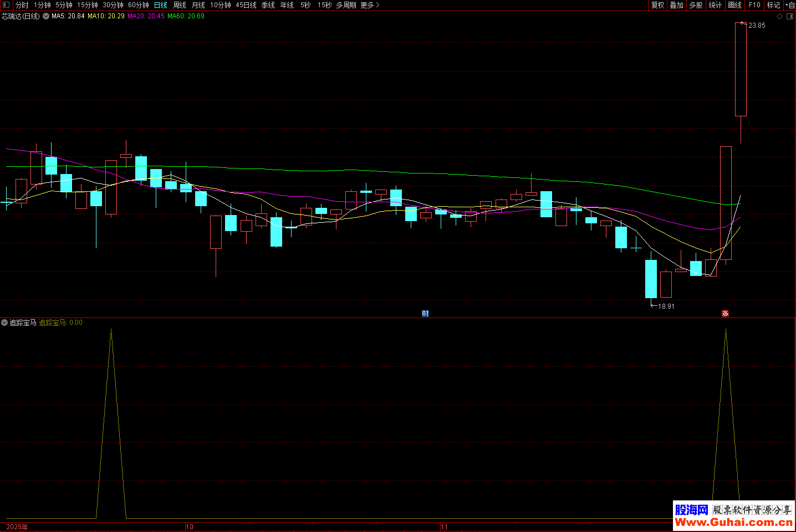The image size is (796, 532).
Task: Click the red 涨 marker icon
Action: 725,314
